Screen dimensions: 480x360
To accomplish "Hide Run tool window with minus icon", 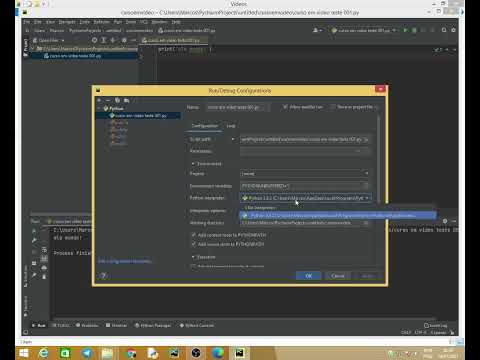I will tap(454, 221).
